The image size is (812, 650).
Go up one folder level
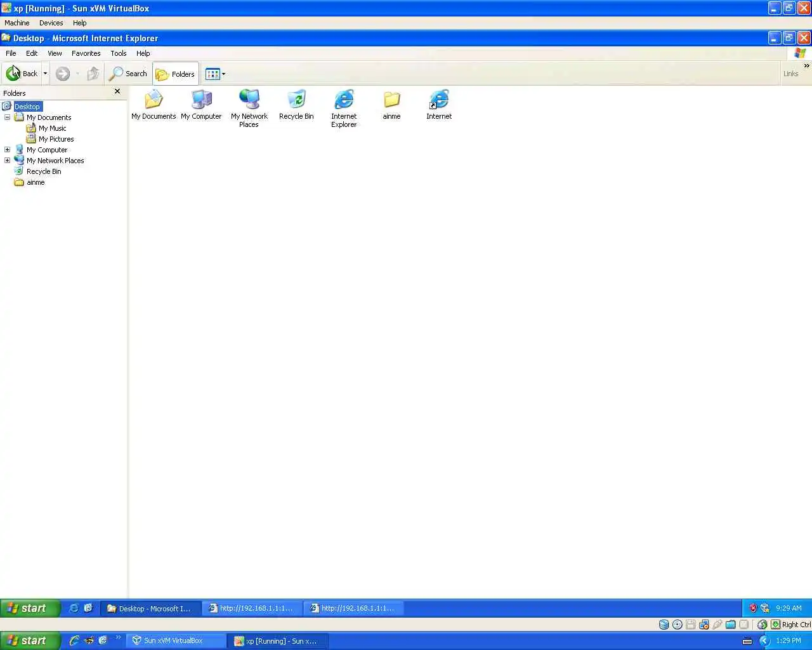93,74
